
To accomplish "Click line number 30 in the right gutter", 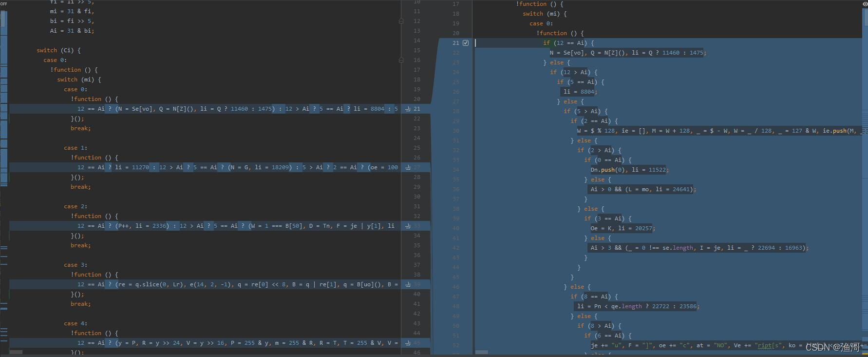I will [x=456, y=131].
